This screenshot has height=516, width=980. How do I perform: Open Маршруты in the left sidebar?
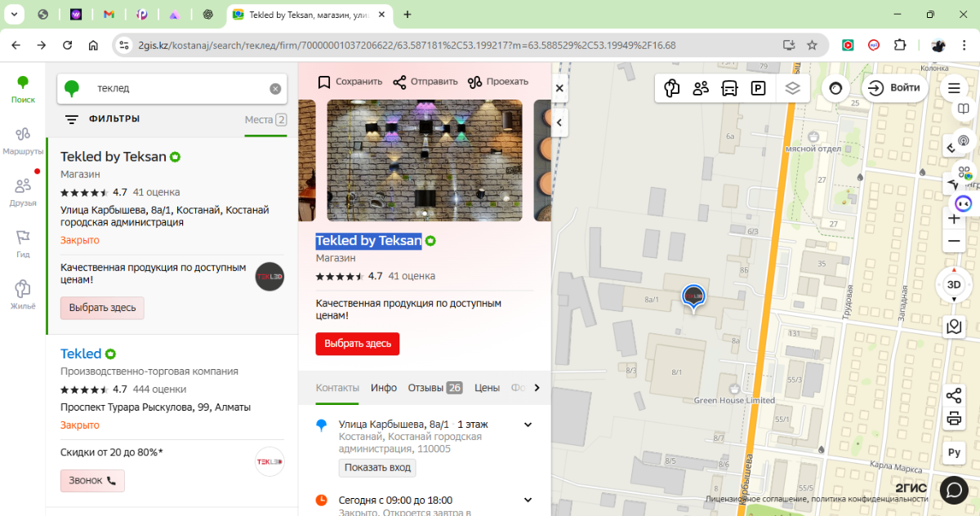(x=23, y=140)
